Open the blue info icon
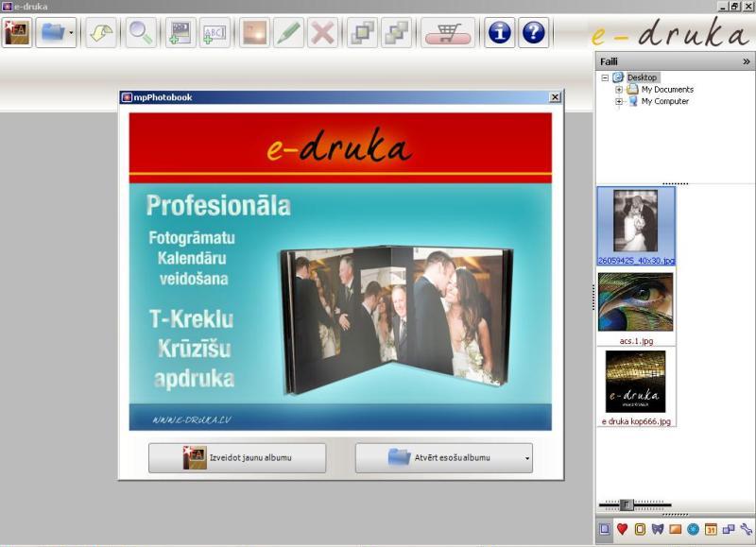The width and height of the screenshot is (756, 547). (500, 32)
